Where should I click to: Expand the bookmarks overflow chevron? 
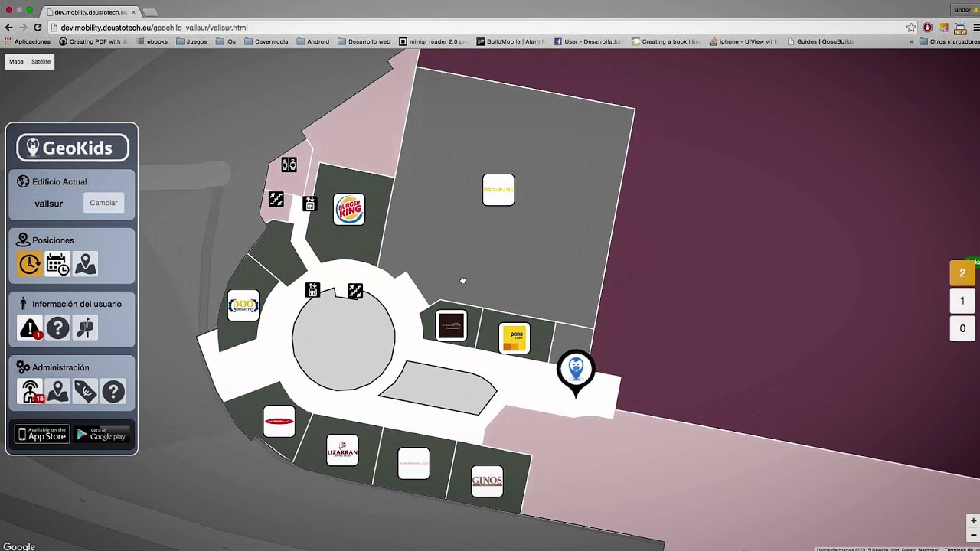pyautogui.click(x=911, y=41)
